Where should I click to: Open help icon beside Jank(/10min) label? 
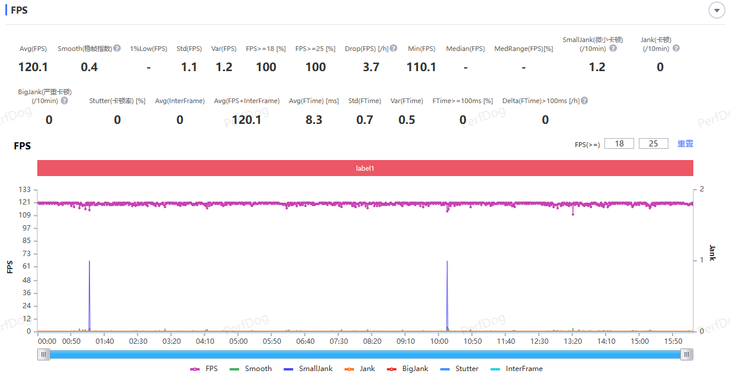pos(676,48)
